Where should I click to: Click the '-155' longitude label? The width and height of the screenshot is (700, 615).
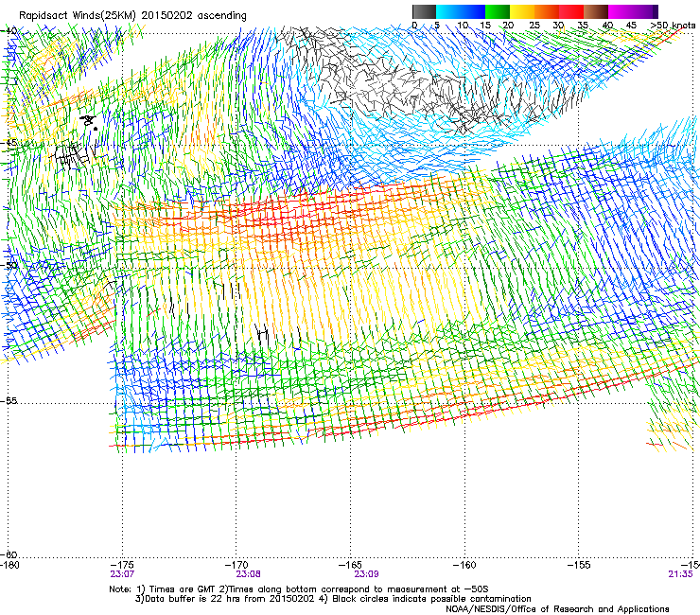[579, 565]
